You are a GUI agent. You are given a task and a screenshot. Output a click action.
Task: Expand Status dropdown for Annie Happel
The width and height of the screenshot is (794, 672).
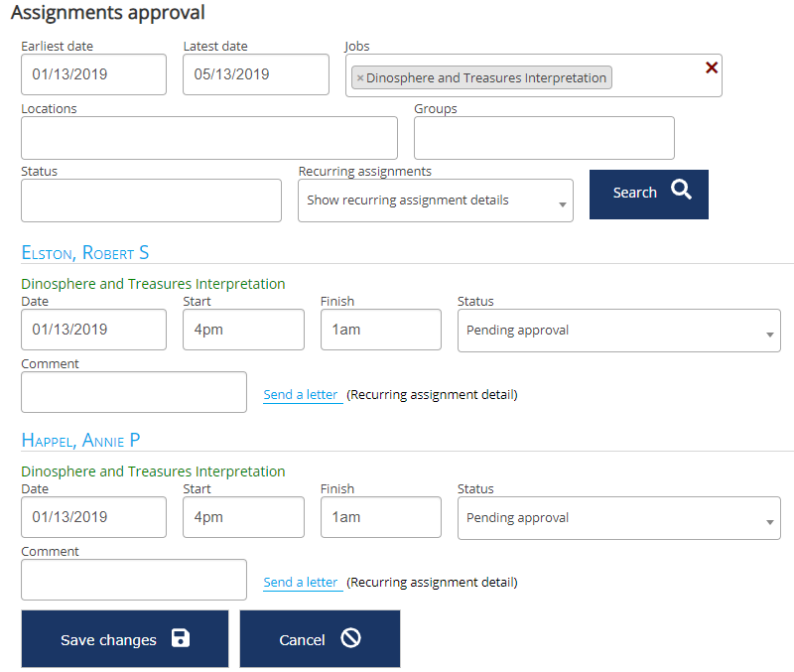point(618,518)
